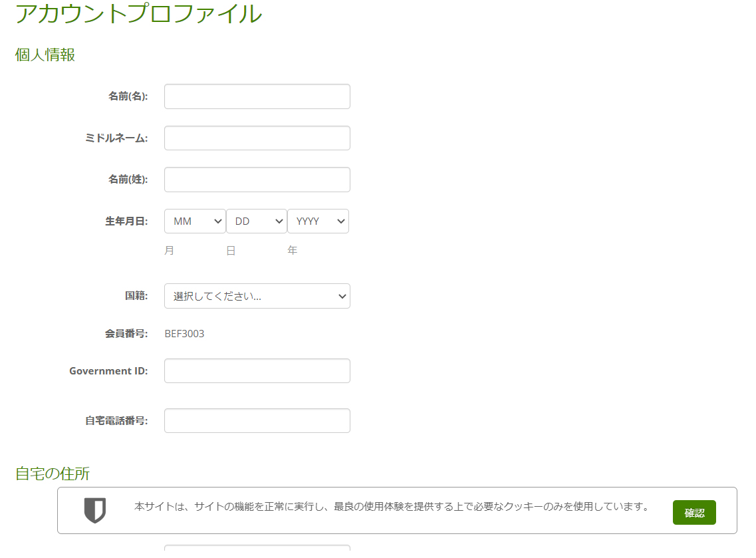Click the 月 label under the month selector
Viewport: 756px width, 558px height.
[169, 251]
